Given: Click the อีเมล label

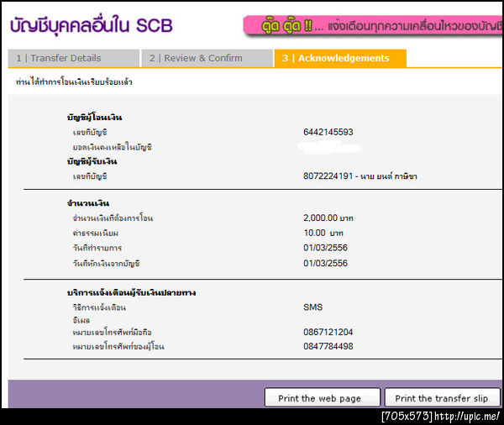Looking at the screenshot, I should pyautogui.click(x=81, y=320).
